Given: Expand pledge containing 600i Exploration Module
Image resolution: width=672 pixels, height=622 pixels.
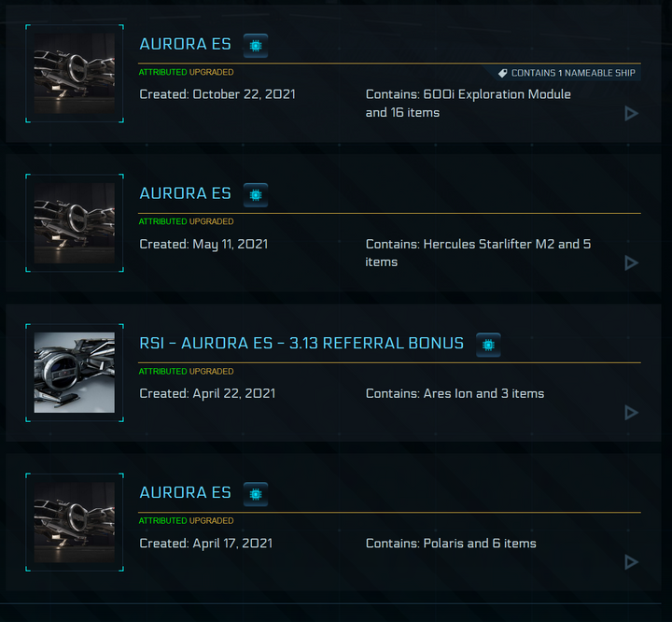Looking at the screenshot, I should tap(631, 113).
